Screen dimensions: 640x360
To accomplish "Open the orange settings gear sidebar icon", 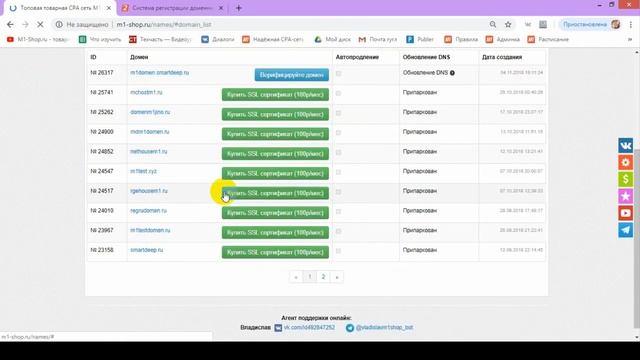I will pos(625,162).
